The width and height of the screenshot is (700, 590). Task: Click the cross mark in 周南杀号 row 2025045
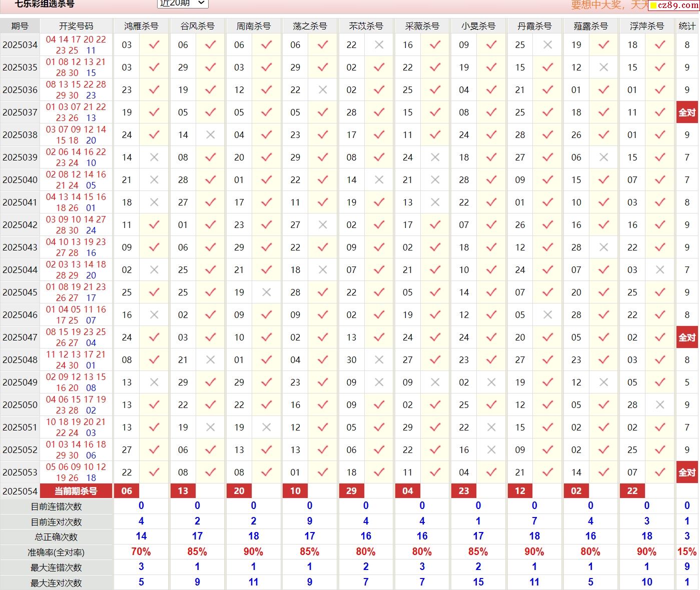pos(267,292)
